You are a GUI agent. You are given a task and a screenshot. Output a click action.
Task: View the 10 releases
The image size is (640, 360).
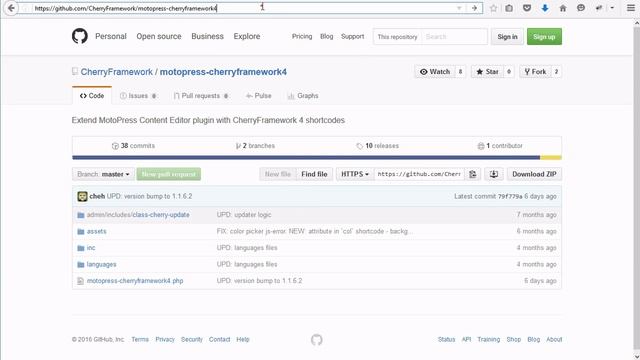(378, 146)
